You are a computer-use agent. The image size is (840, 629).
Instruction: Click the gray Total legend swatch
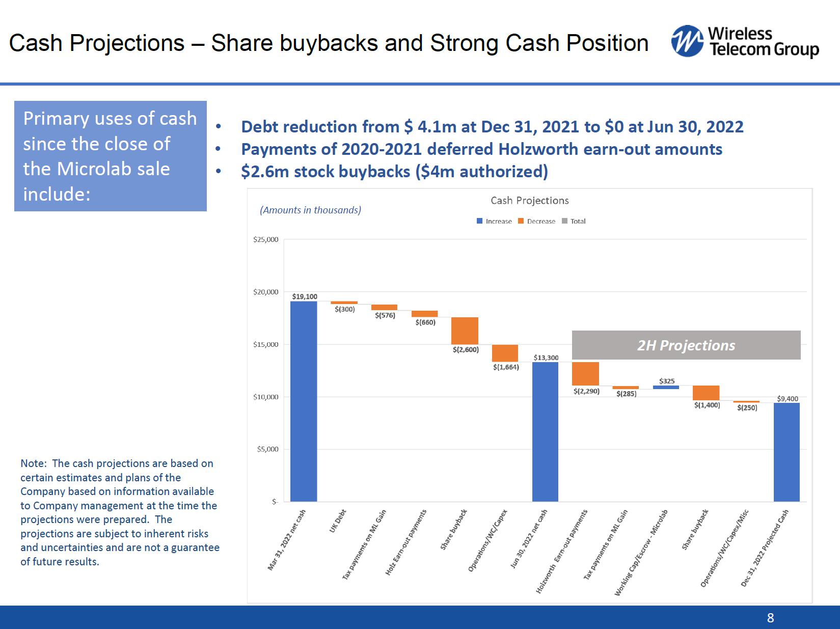564,221
